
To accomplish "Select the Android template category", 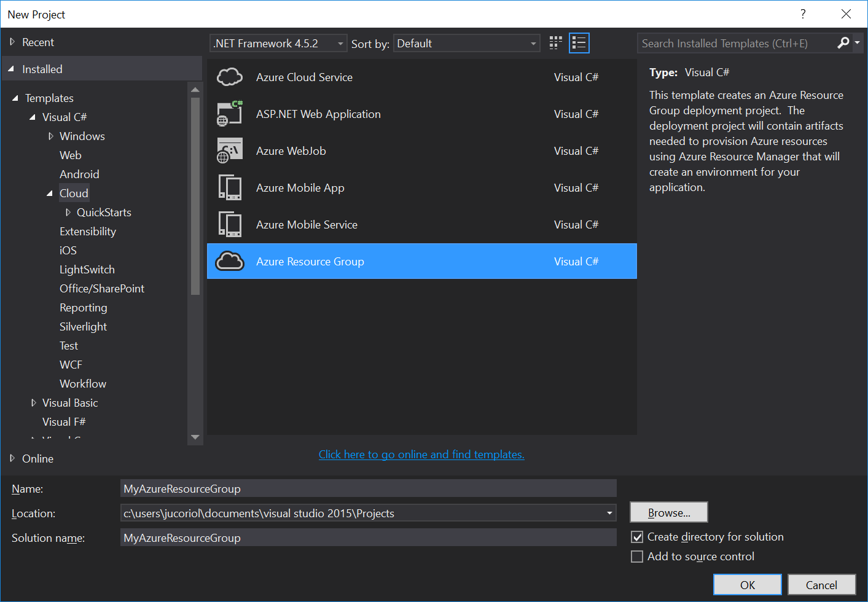I will point(79,174).
